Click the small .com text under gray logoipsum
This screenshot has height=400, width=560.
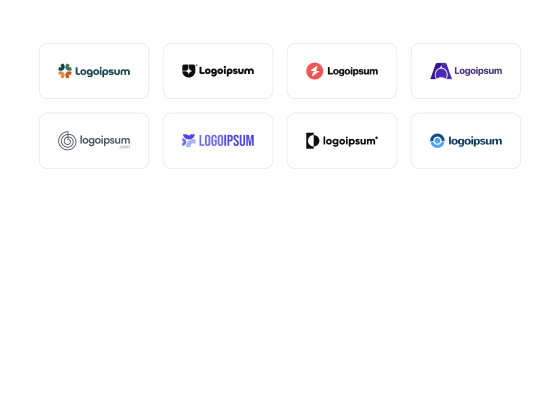point(125,147)
